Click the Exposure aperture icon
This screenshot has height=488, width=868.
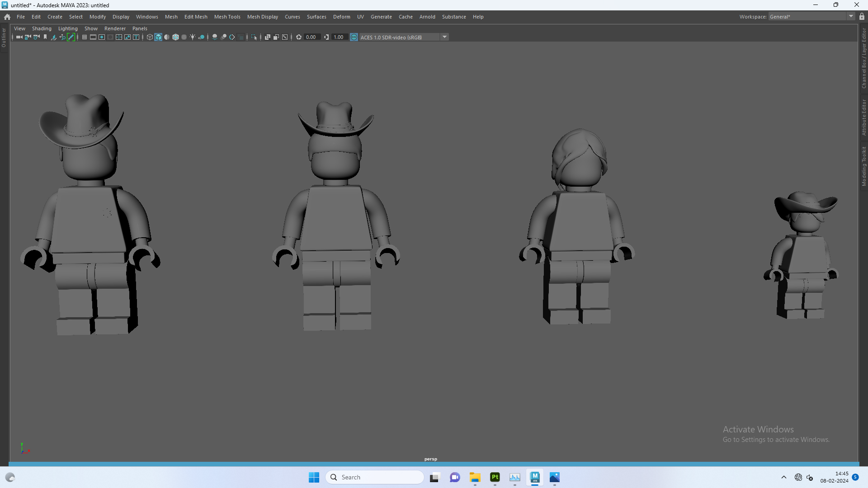tap(299, 37)
